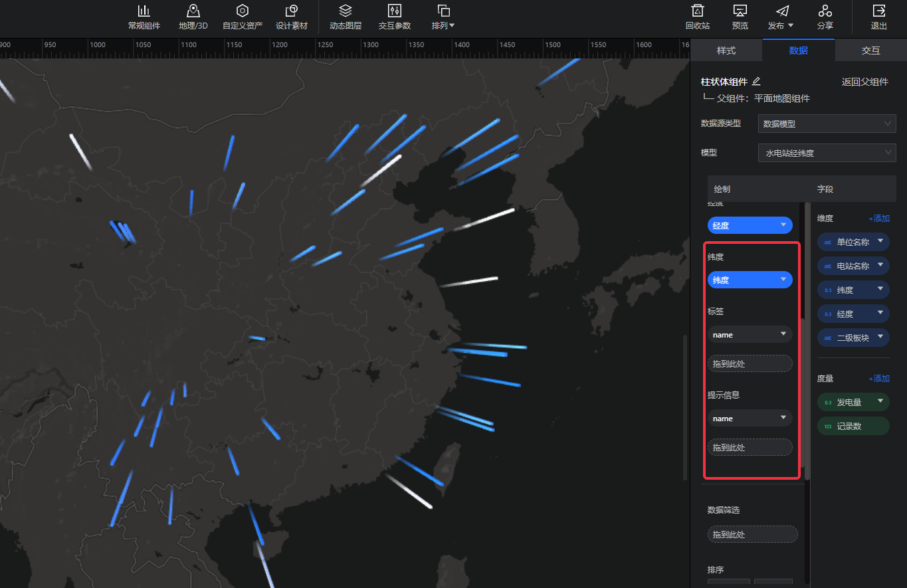Viewport: 907px width, 588px height.
Task: Edit the 柱状体组件 name with pencil icon
Action: click(756, 82)
